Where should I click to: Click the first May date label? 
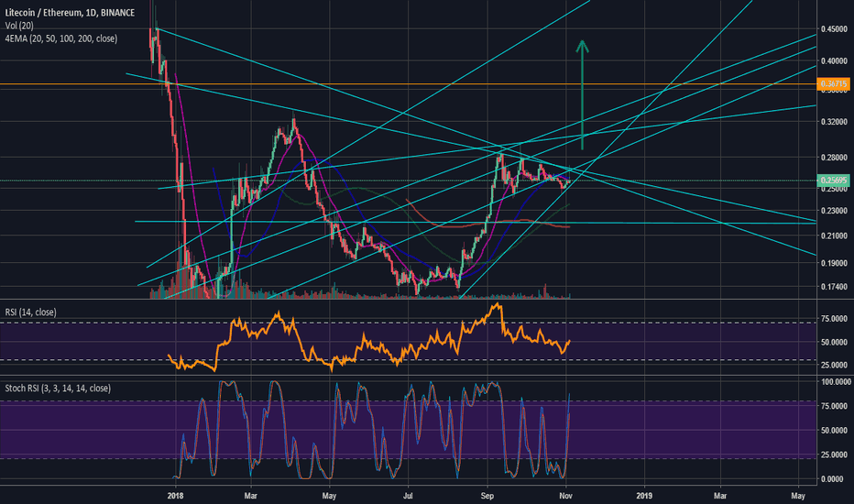329,496
